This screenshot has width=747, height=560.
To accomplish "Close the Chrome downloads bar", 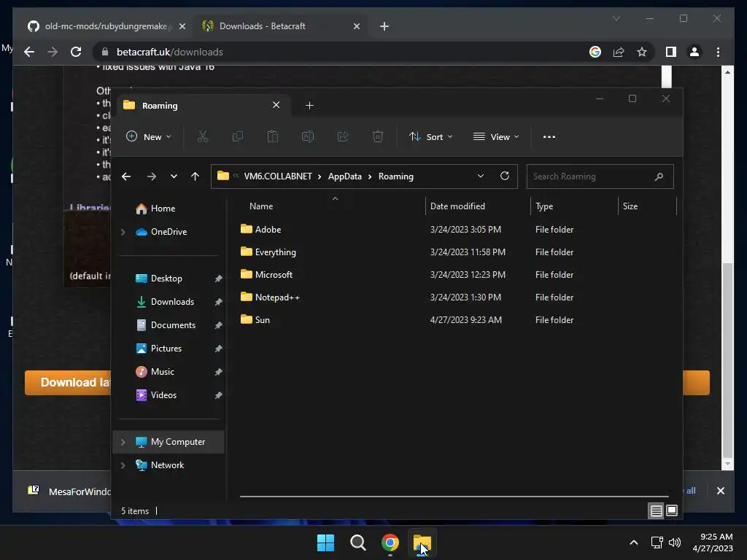I will point(720,491).
